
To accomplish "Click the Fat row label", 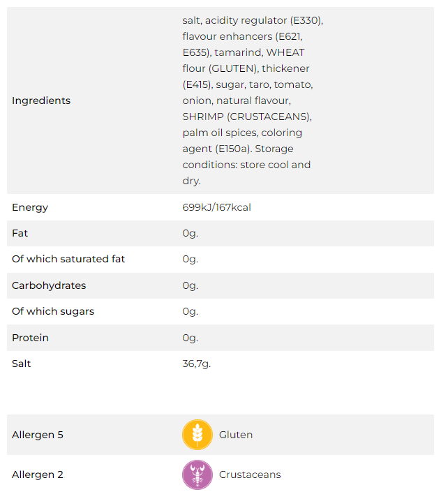I will [x=20, y=233].
